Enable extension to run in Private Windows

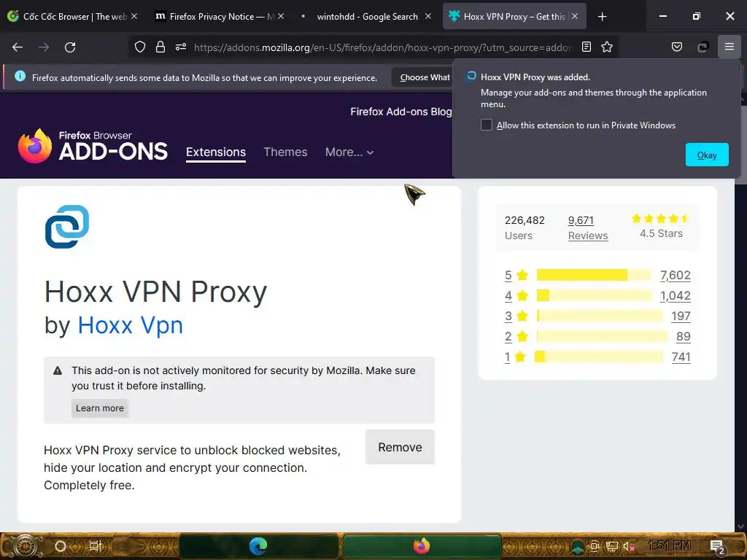tap(487, 125)
